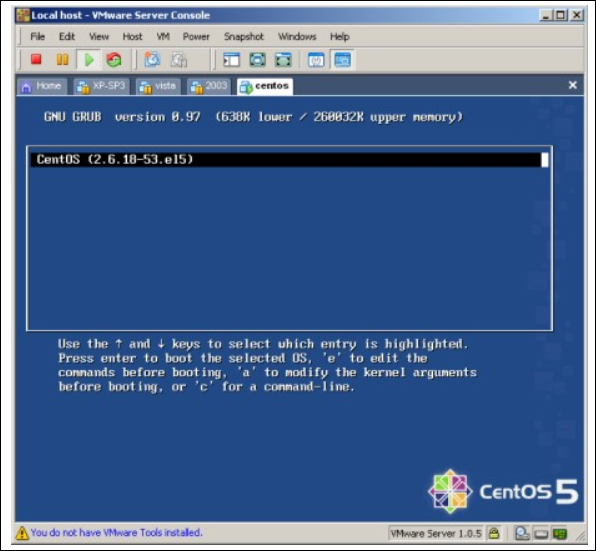Click the grayed Revert to Snapshot icon
596x551 pixels.
(x=179, y=60)
